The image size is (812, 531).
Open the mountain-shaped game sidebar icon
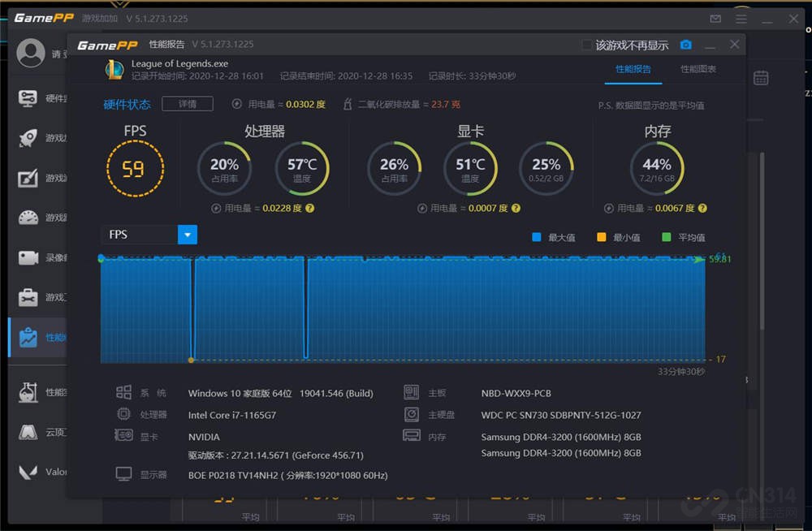(x=28, y=431)
